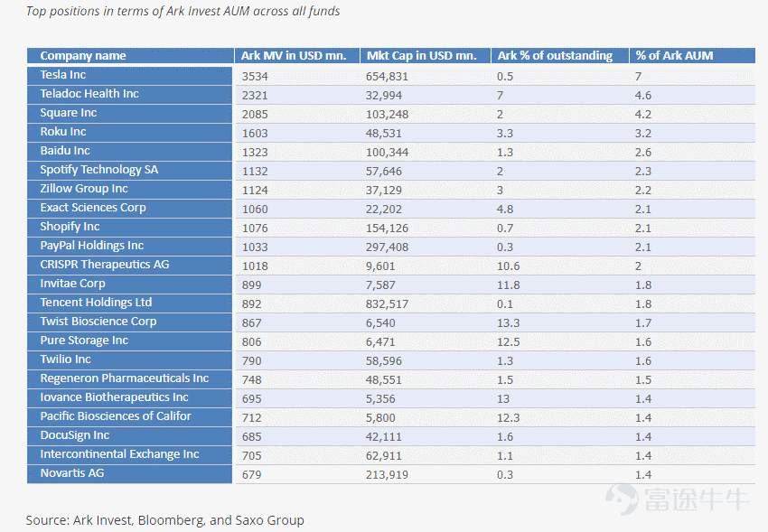768x532 pixels.
Task: Select the Invitae Corp cell
Action: [x=129, y=284]
